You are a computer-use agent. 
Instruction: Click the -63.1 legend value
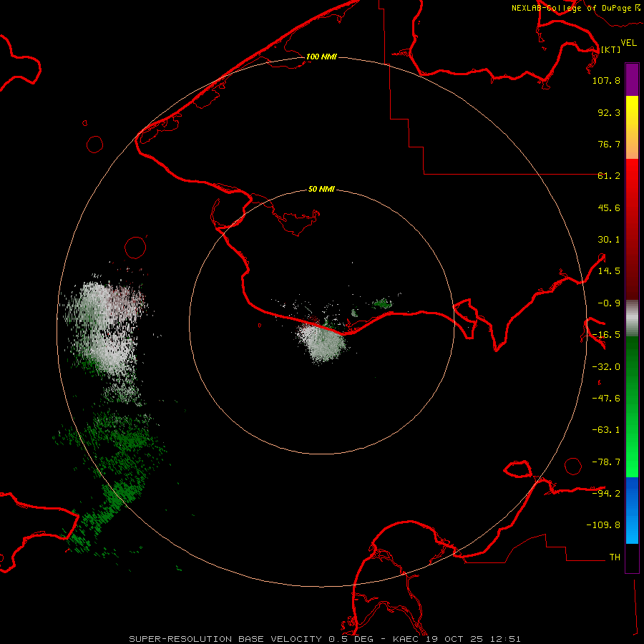606,430
